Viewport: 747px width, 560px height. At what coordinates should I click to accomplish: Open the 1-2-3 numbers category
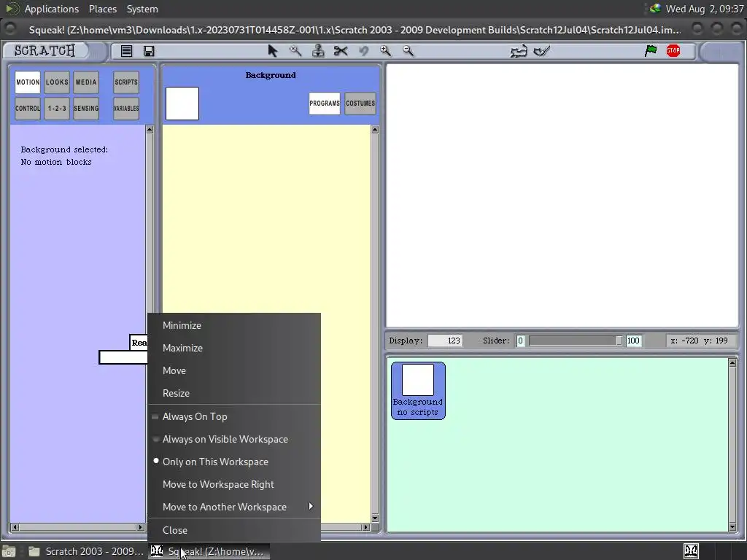[x=57, y=108]
